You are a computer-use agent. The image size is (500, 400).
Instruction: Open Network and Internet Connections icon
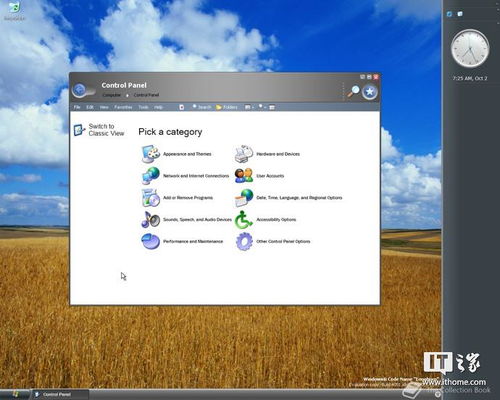click(151, 176)
